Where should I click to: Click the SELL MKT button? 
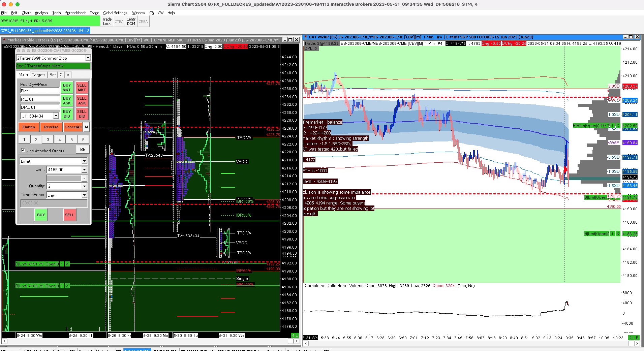click(x=82, y=88)
